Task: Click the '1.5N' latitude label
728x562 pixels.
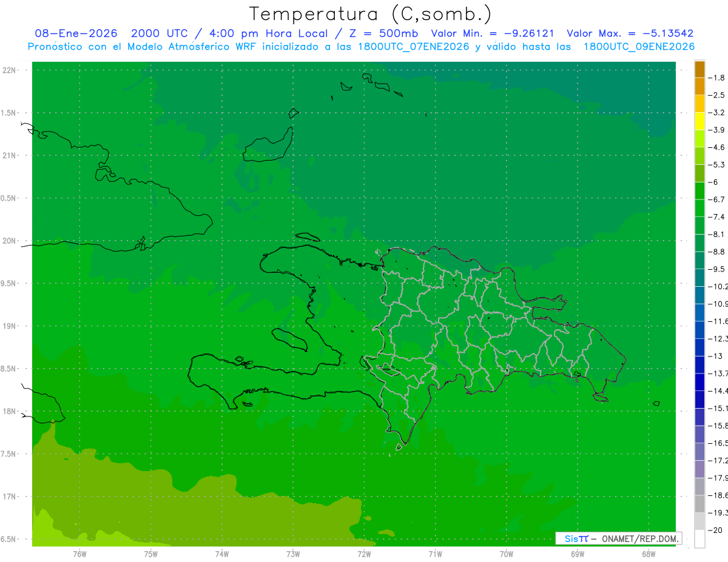Action: click(x=9, y=113)
